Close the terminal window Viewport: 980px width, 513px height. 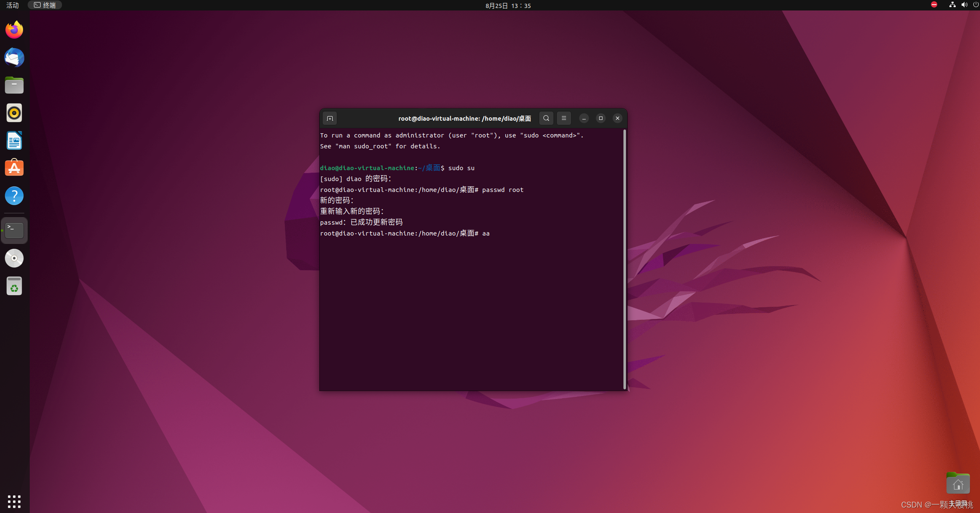pyautogui.click(x=618, y=118)
